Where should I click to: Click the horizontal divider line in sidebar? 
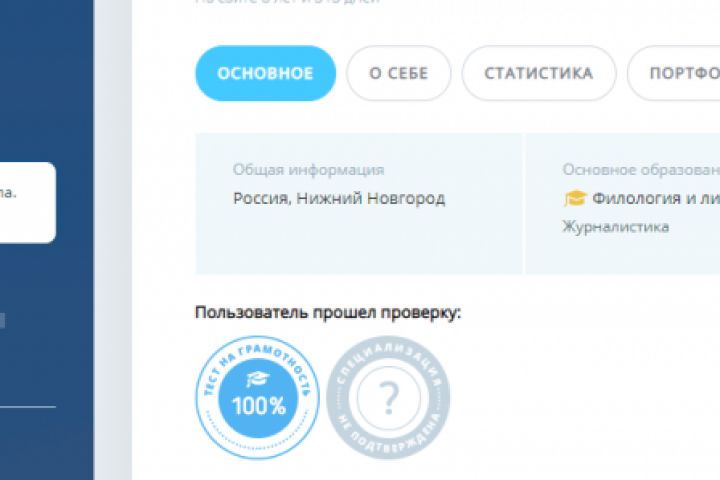click(x=28, y=407)
